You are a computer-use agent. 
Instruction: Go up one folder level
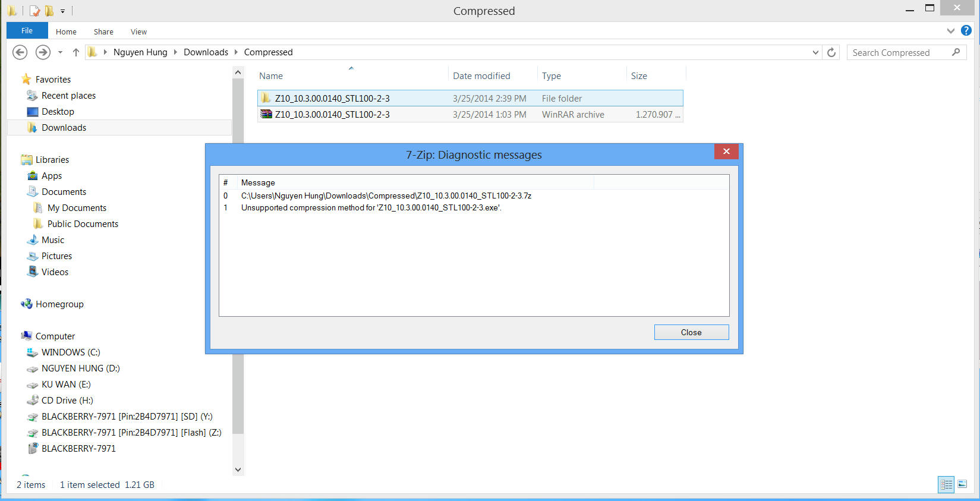pos(75,52)
